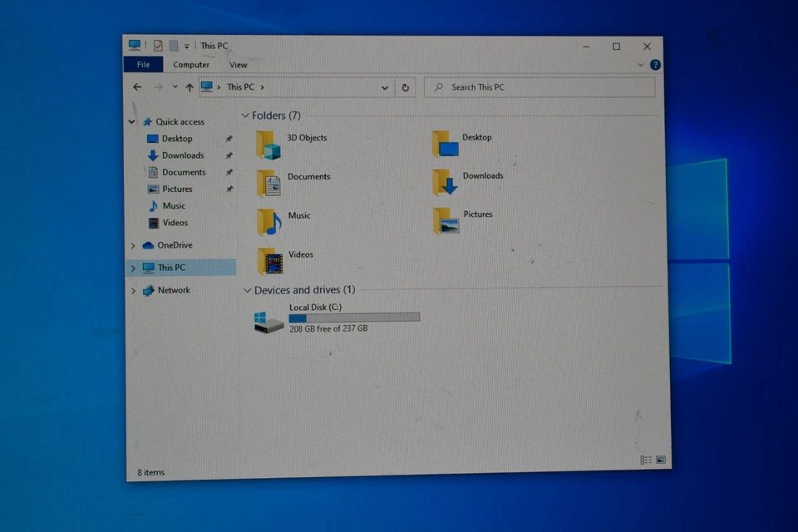This screenshot has width=798, height=532.
Task: Select Music in Quick access sidebar
Action: coord(173,205)
